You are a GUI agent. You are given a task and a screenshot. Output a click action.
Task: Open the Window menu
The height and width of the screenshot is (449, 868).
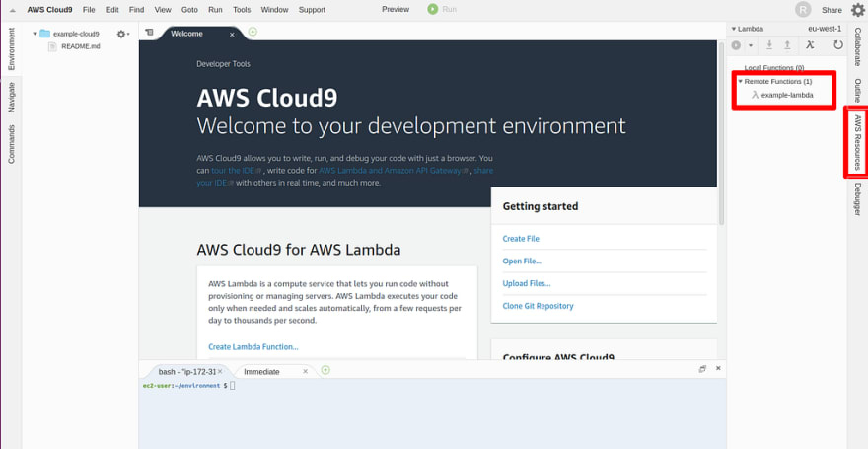pos(274,10)
